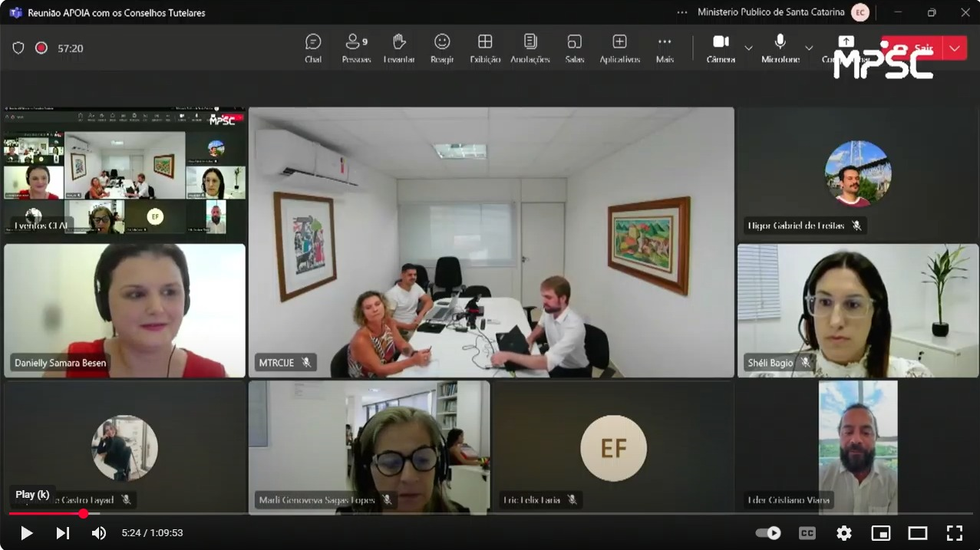The height and width of the screenshot is (550, 980).
Task: Expand the dropdown arrow beside Sair
Action: (x=955, y=48)
